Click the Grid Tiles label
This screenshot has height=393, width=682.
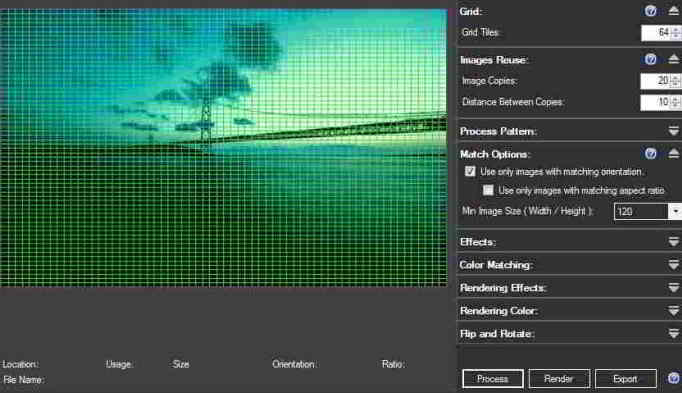481,32
